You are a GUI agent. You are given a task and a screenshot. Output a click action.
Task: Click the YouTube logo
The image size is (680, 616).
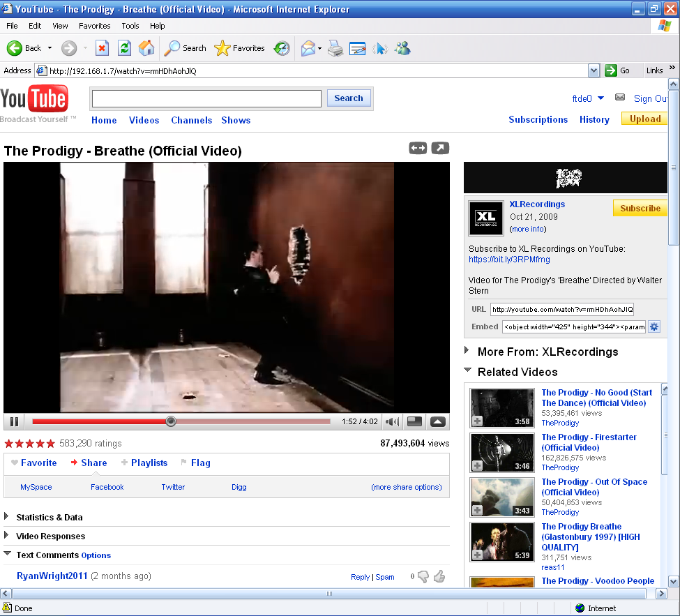[35, 99]
